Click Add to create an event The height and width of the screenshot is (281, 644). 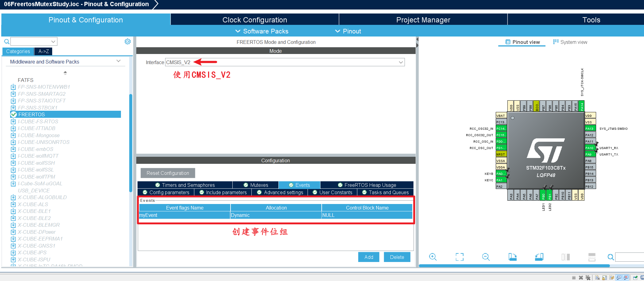click(x=369, y=257)
